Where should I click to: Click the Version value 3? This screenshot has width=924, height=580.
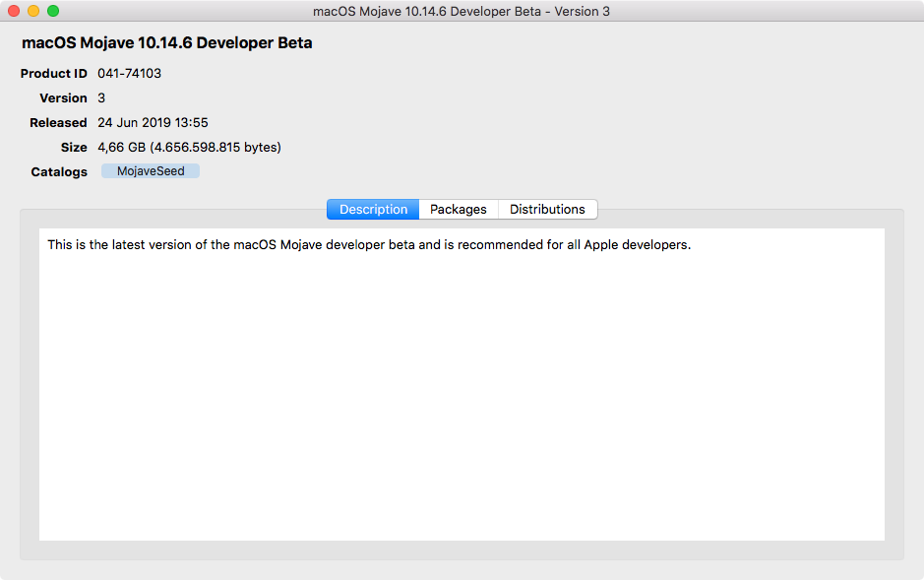(x=101, y=97)
